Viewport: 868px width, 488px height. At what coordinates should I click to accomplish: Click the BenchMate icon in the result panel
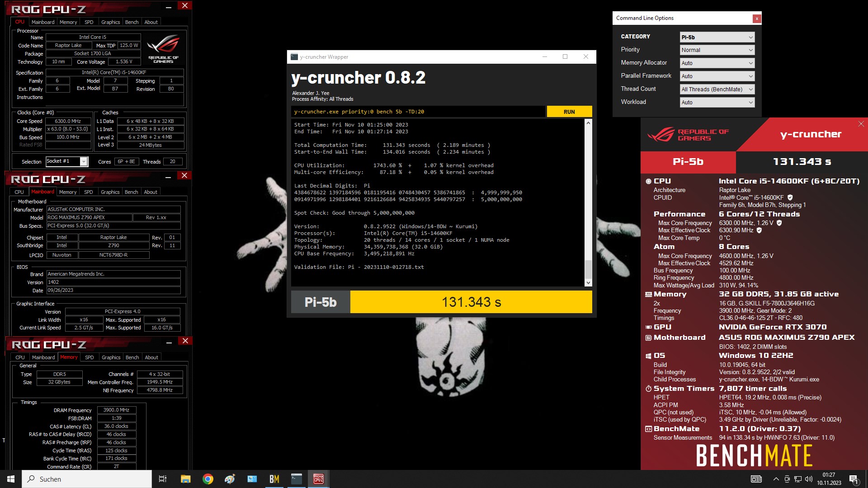pyautogui.click(x=648, y=429)
